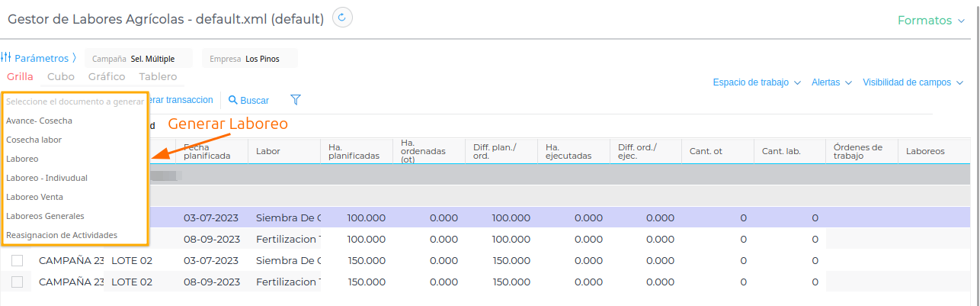
Task: Click Ha. ordenadas (ot) column header
Action: [x=429, y=151]
